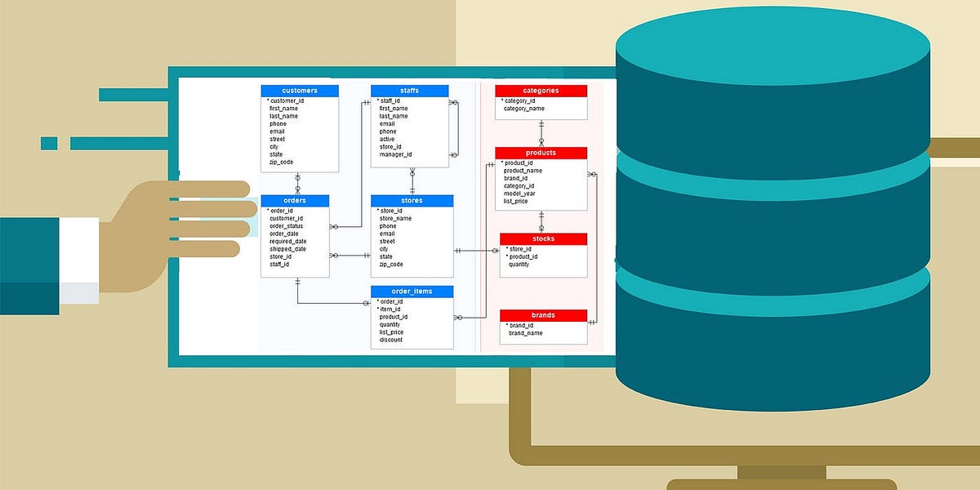Click the product_name field in products
The width and height of the screenshot is (980, 490).
523,170
